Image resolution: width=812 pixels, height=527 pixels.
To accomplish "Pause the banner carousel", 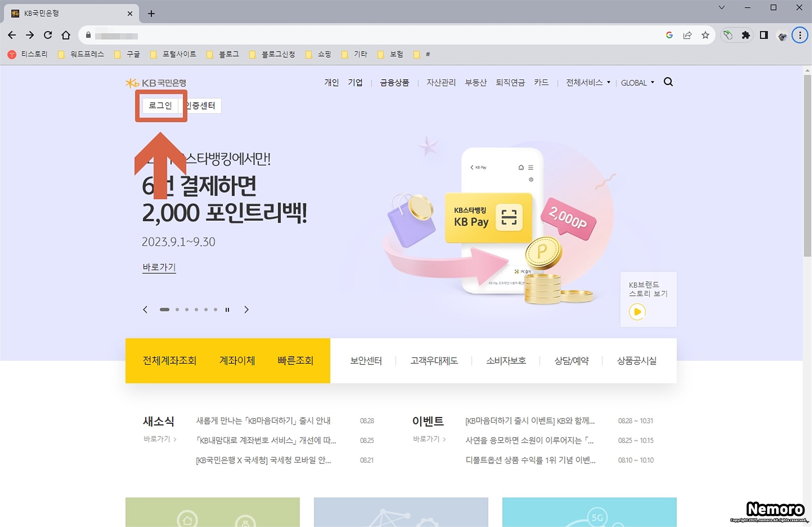I will 227,310.
